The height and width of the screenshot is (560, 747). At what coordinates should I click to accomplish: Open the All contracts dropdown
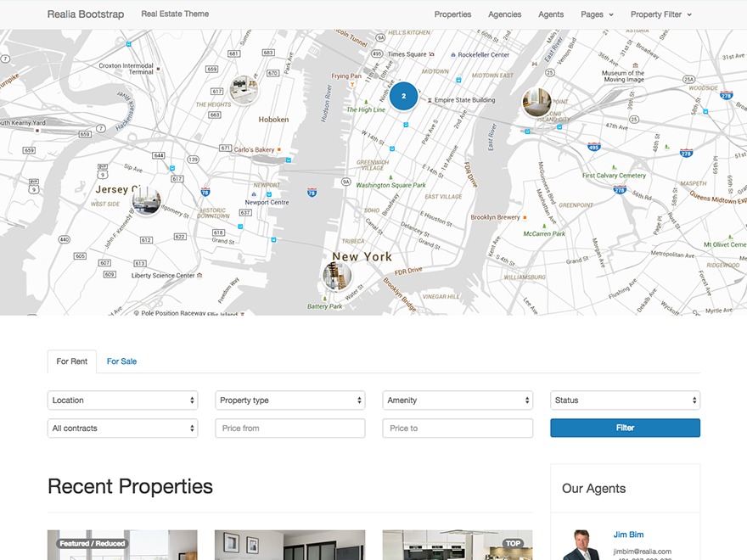coord(122,428)
